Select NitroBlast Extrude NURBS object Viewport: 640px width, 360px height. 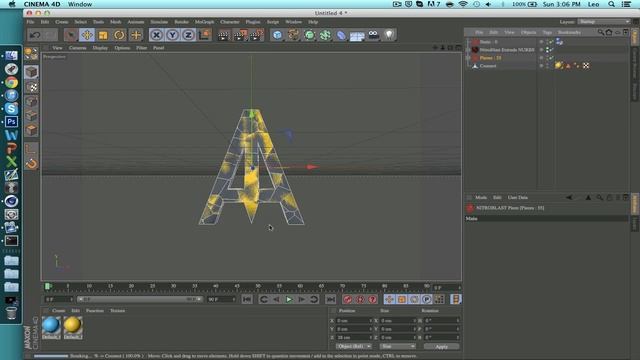(x=507, y=50)
